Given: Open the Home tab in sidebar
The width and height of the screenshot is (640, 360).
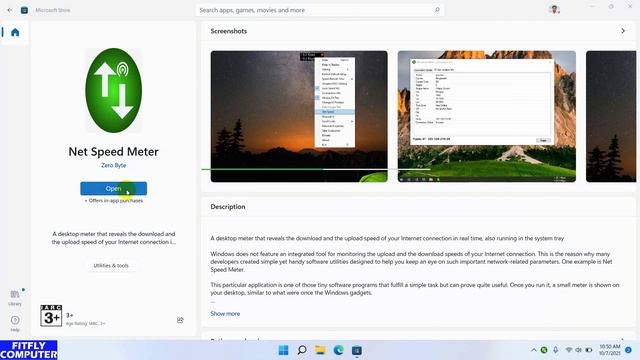Looking at the screenshot, I should (15, 32).
